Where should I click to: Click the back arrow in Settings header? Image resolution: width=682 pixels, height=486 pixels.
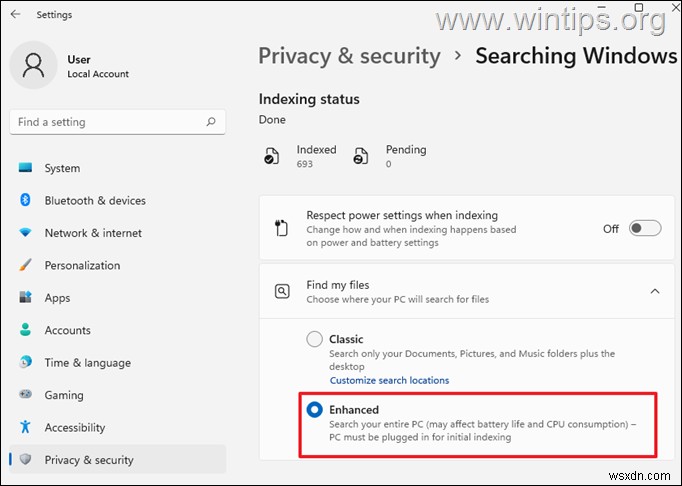click(15, 15)
